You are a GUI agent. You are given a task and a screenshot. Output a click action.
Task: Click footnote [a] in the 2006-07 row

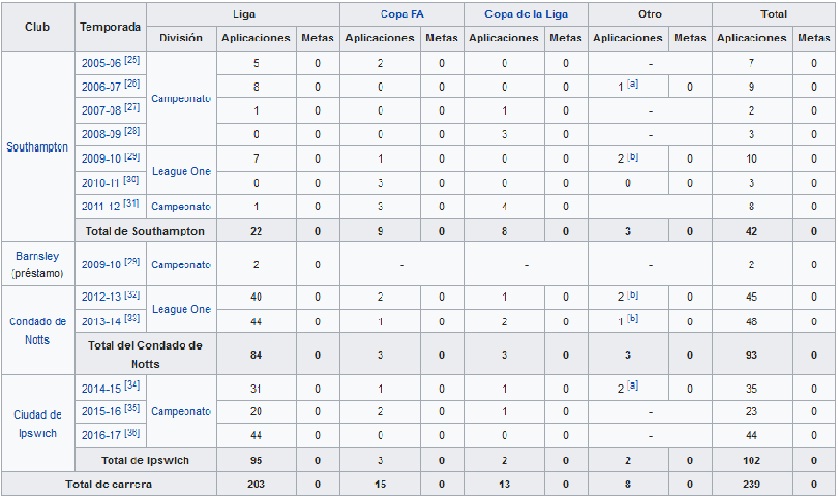(x=633, y=85)
